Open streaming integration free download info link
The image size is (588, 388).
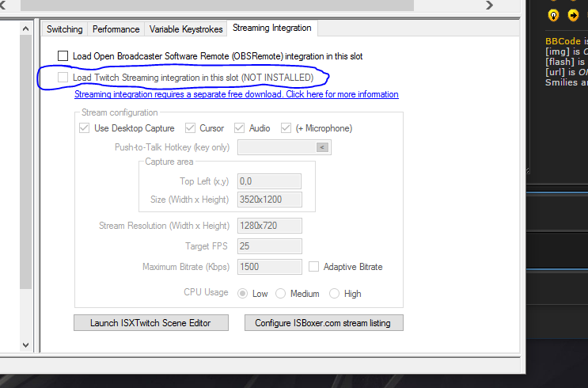[237, 94]
